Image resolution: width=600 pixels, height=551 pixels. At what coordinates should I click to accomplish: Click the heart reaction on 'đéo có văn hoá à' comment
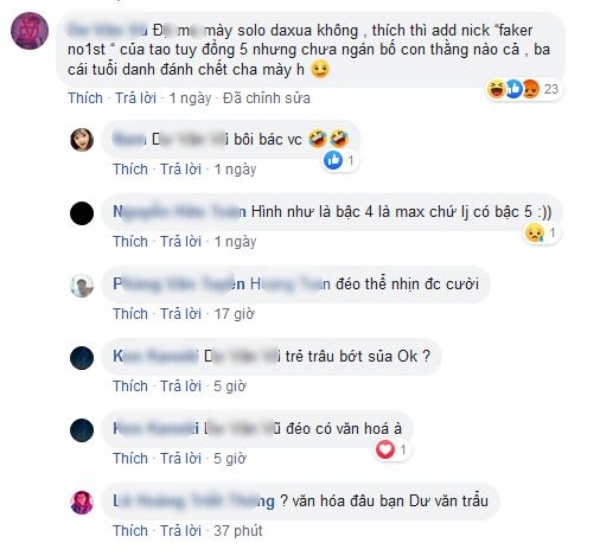pos(385,449)
